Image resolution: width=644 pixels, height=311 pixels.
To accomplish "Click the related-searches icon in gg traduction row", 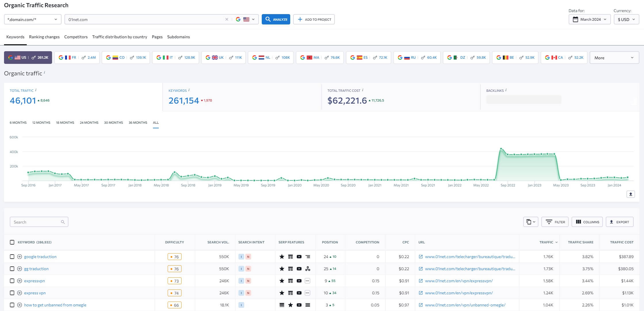I will pos(307,269).
